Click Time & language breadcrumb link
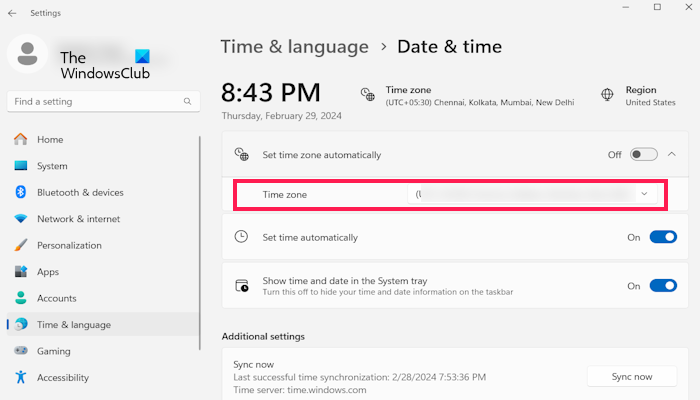This screenshot has width=700, height=400. click(x=294, y=46)
